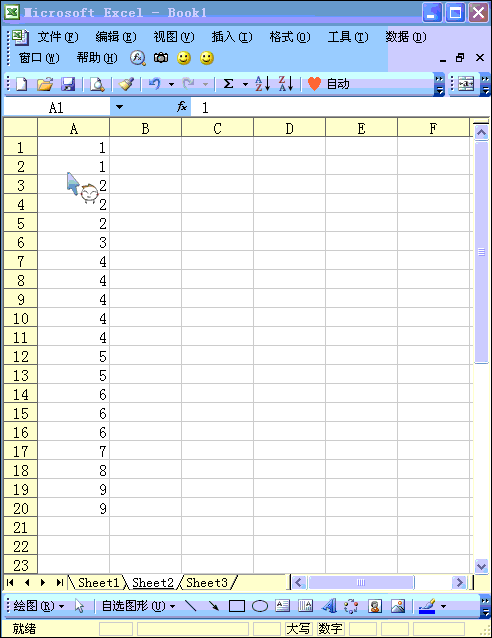
Task: Jump to the last sheet tab
Action: click(x=60, y=583)
